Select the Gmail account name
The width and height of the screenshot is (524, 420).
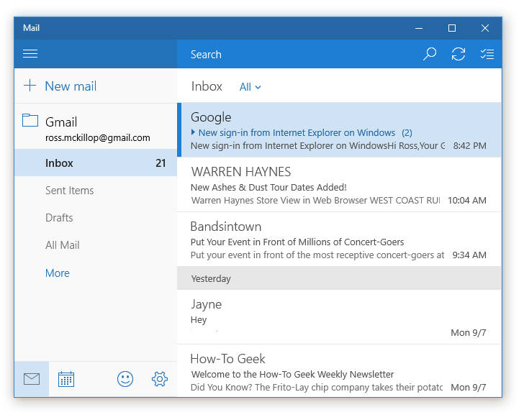click(61, 122)
